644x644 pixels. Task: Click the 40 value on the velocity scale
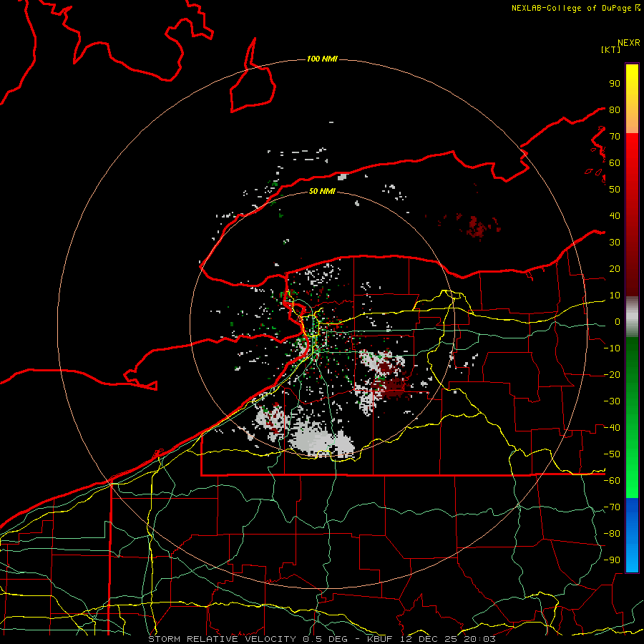pyautogui.click(x=615, y=215)
